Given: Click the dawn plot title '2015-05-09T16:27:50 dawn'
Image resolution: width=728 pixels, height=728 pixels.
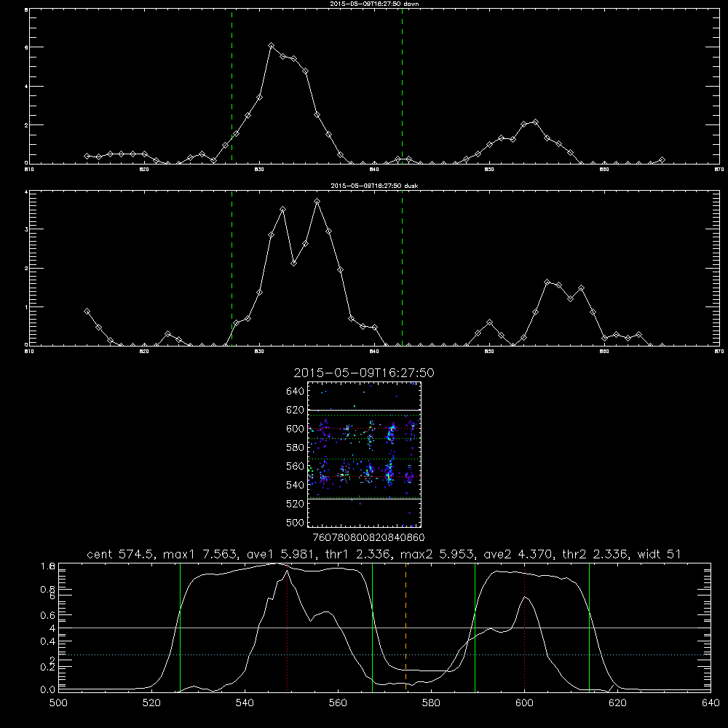Looking at the screenshot, I should (374, 4).
